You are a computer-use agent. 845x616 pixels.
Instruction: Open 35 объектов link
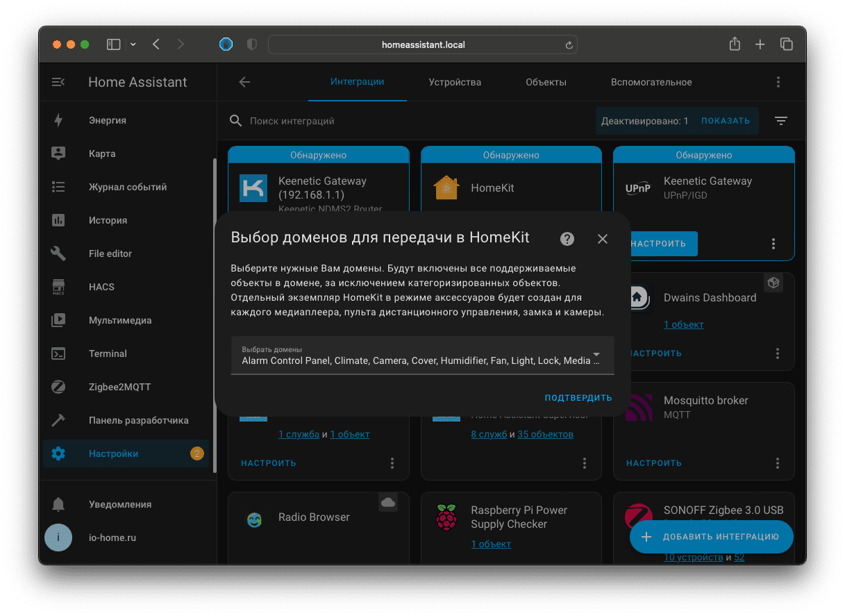[546, 434]
